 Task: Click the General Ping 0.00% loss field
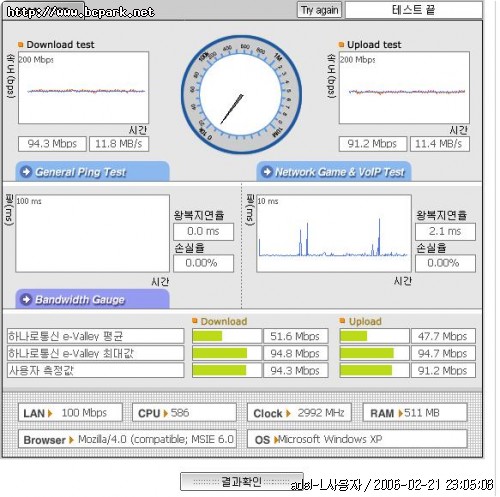(x=203, y=263)
